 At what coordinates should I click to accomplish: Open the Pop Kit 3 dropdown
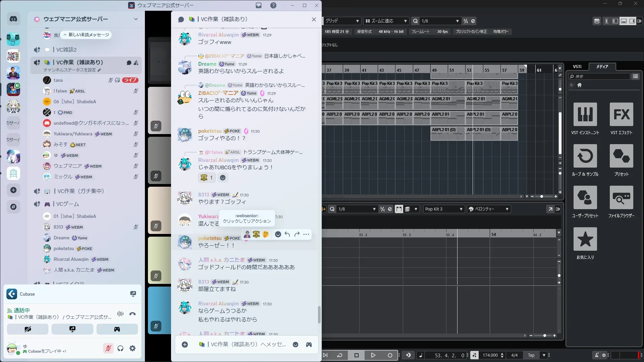(x=443, y=209)
